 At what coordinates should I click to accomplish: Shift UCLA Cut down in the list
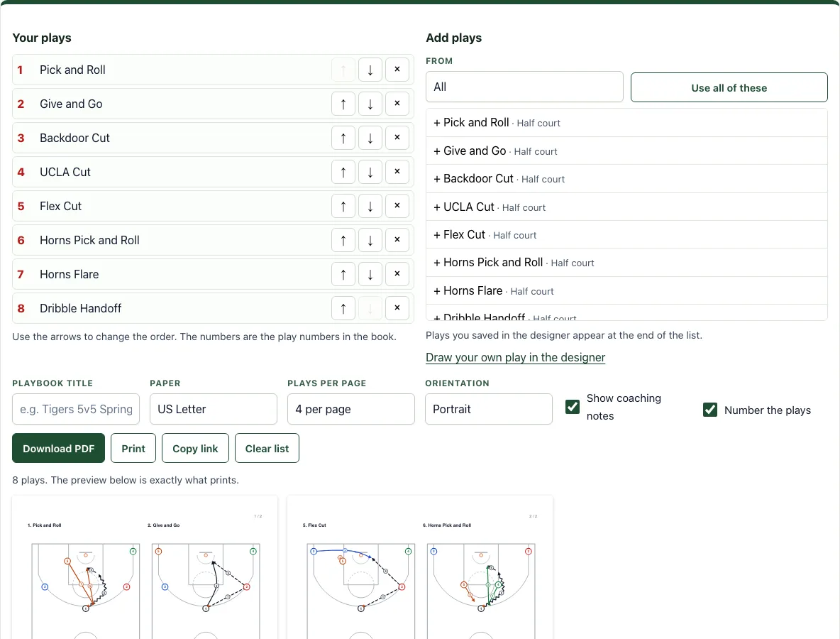coord(370,172)
